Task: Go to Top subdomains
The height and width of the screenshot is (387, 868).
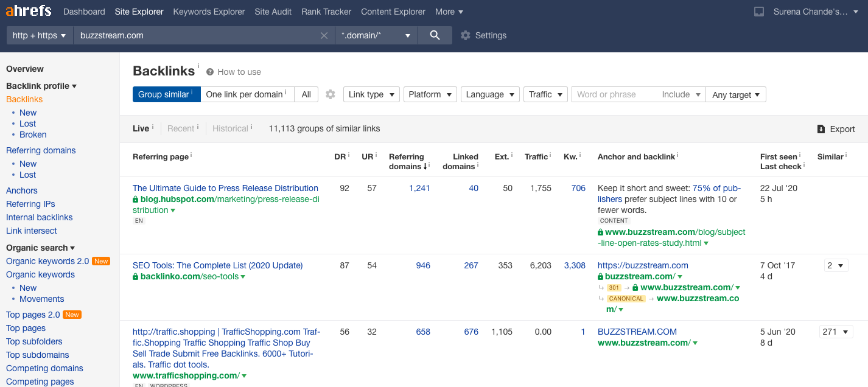Action: tap(38, 355)
